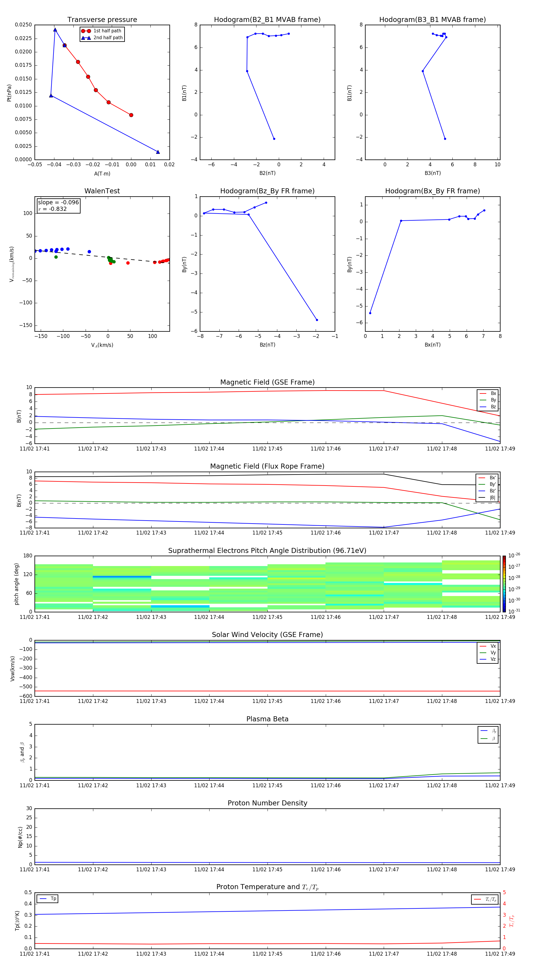Click the "Magnetic Field (Flux Rope Frame)" title

[x=267, y=467]
